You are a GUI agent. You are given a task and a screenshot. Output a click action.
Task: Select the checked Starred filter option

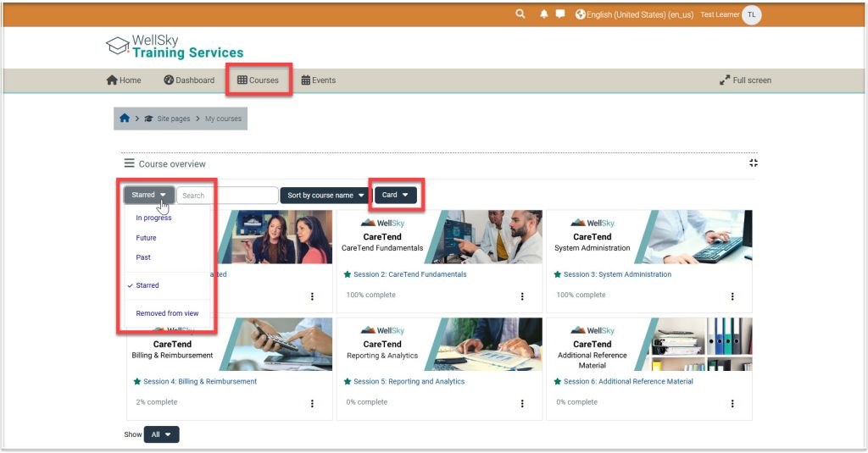point(147,285)
